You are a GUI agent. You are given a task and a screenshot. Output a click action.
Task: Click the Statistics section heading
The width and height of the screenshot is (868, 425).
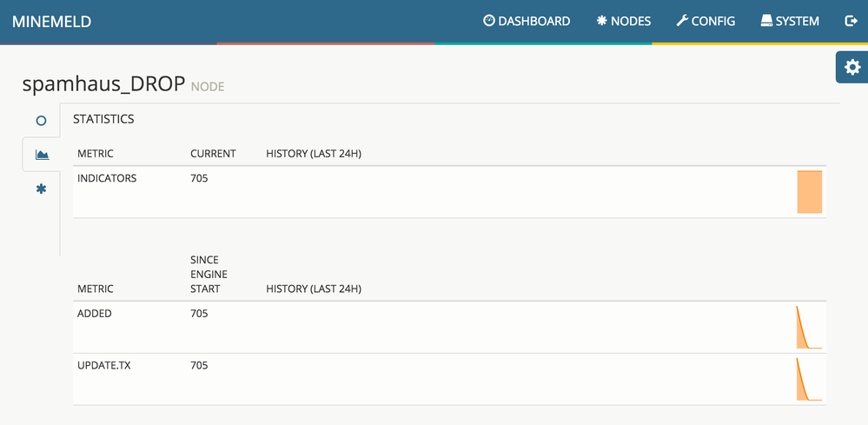[103, 119]
